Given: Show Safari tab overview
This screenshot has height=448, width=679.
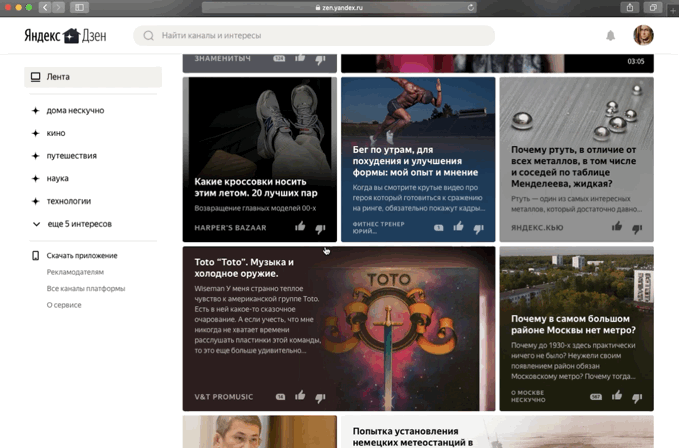Looking at the screenshot, I should click(x=653, y=7).
